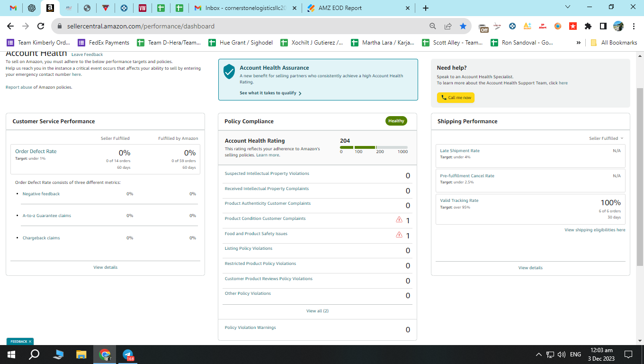Open the extension showing the Off badge

tap(483, 27)
